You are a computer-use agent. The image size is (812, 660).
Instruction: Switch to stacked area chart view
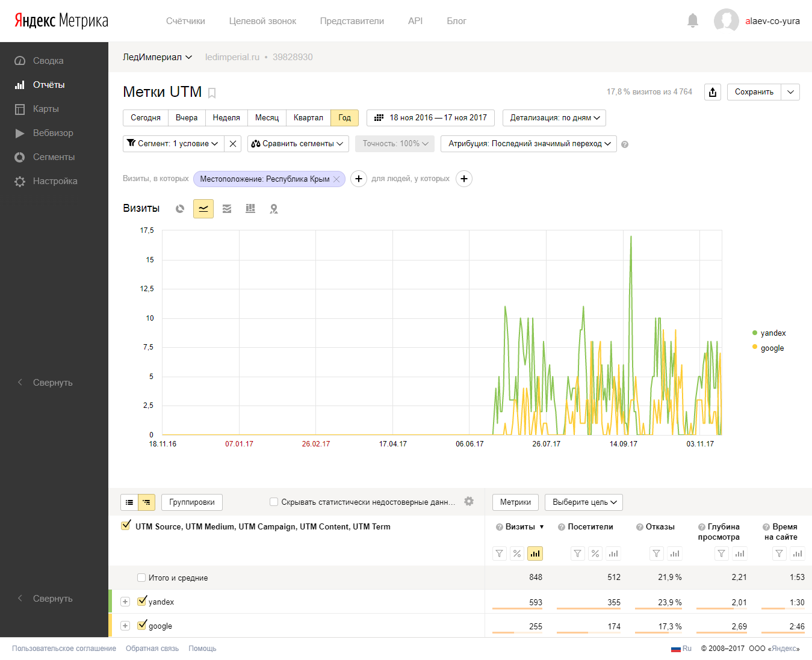[x=227, y=209]
